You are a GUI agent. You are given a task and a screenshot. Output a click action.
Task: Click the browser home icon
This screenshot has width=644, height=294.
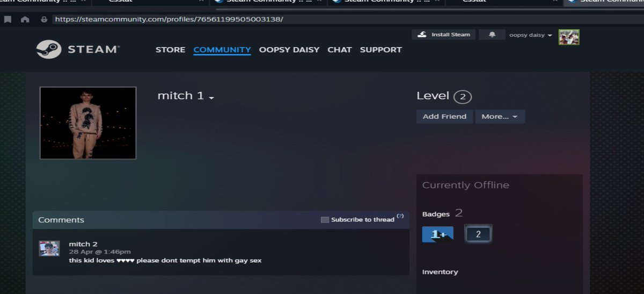pos(25,19)
